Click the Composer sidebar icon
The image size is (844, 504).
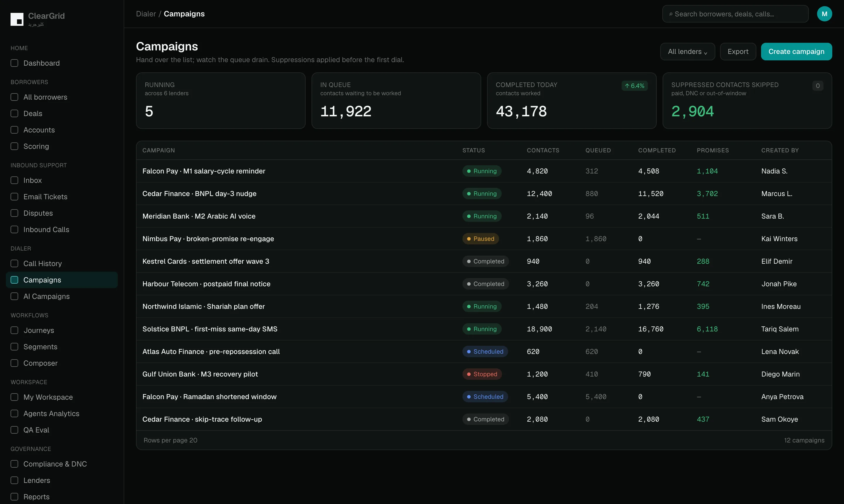(x=14, y=363)
